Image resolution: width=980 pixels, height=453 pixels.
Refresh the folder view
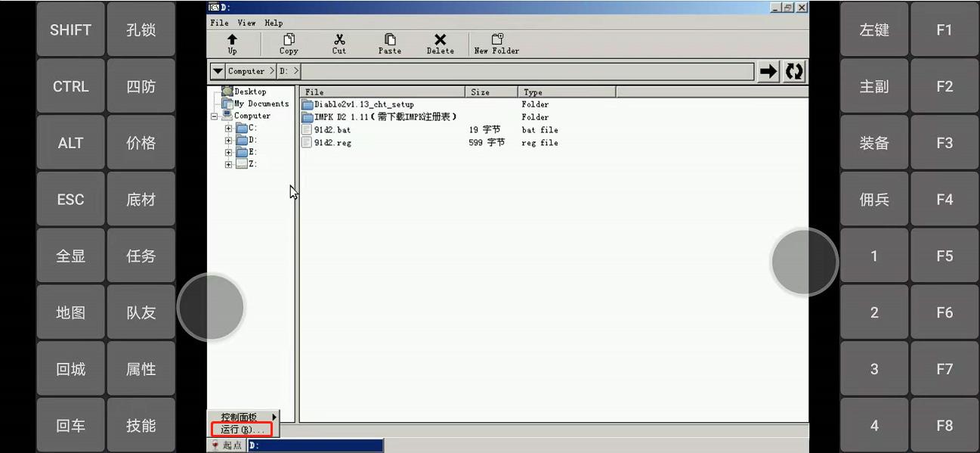[x=794, y=71]
